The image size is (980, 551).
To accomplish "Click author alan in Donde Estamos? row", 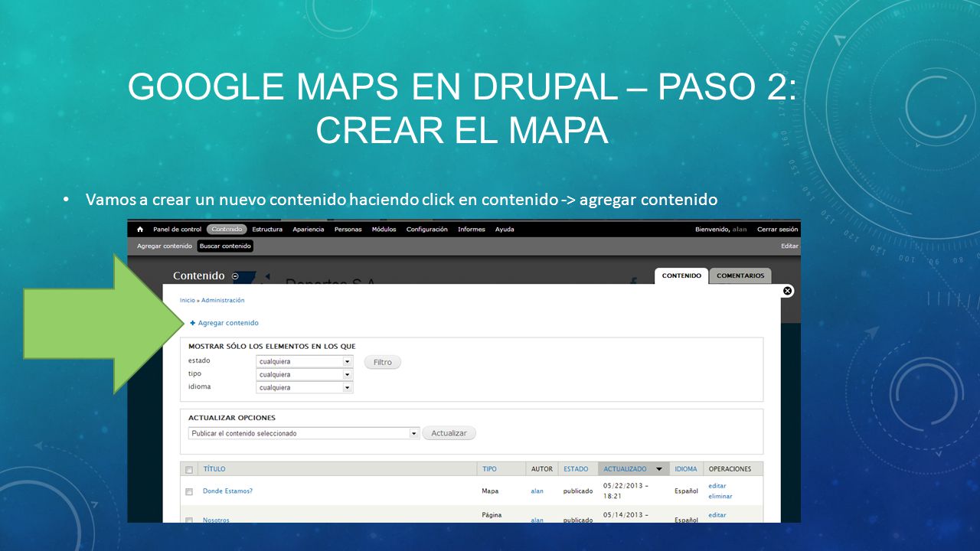I will click(537, 491).
